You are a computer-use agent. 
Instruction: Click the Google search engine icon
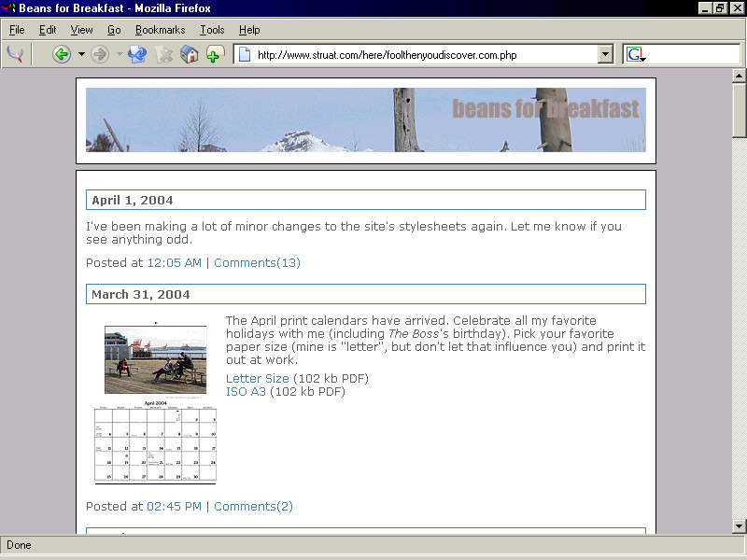click(636, 55)
